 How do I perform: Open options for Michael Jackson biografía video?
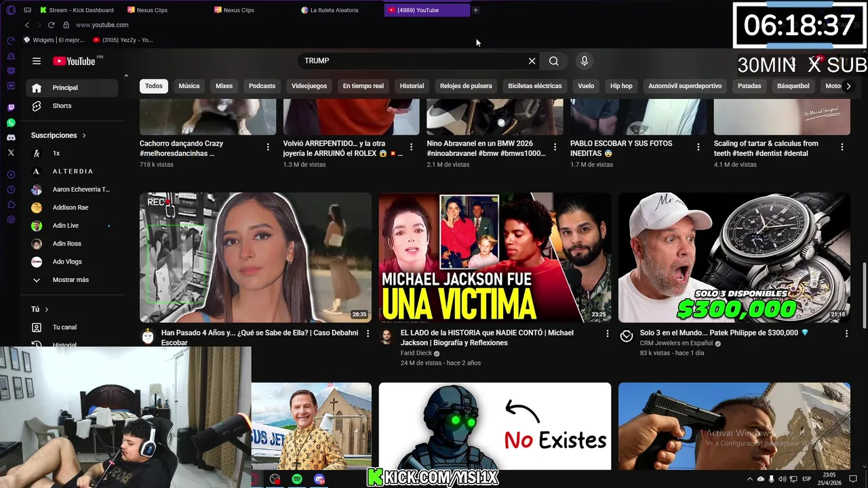pos(607,333)
